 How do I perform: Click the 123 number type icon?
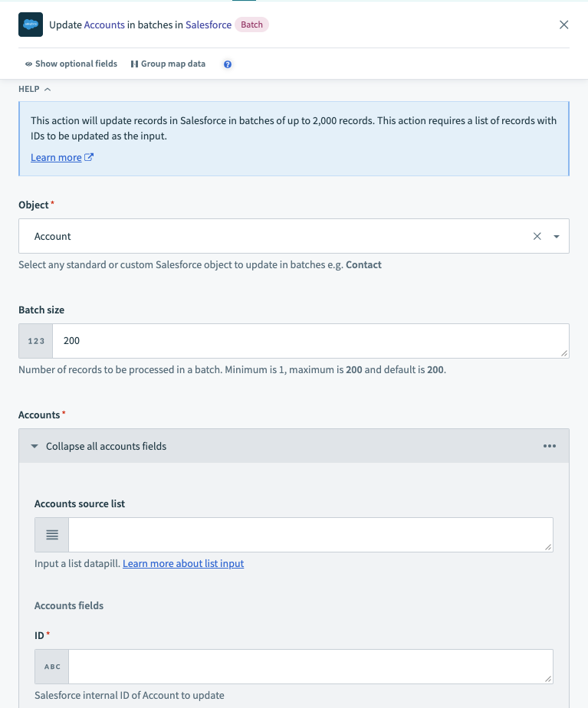36,341
